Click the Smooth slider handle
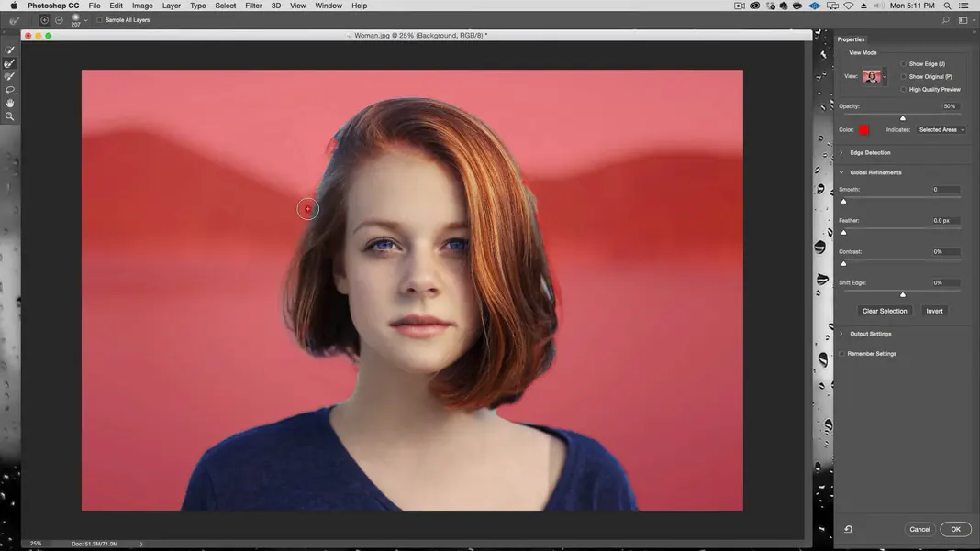This screenshot has width=980, height=551. 844,201
